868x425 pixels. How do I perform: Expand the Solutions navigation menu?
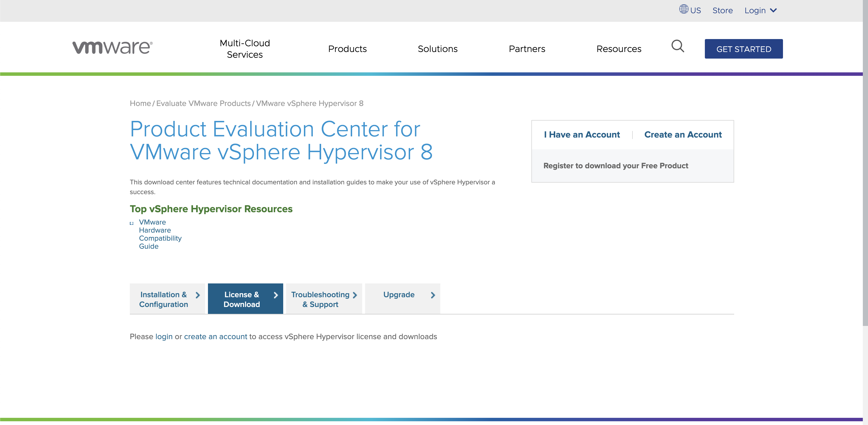[x=437, y=49]
